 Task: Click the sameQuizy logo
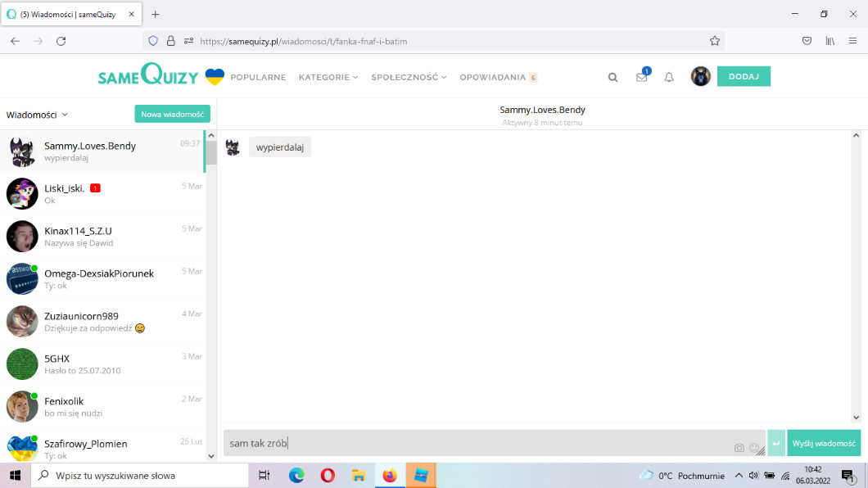click(x=148, y=76)
